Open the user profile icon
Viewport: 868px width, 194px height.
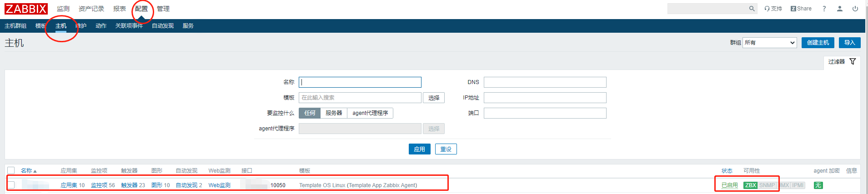pyautogui.click(x=839, y=9)
